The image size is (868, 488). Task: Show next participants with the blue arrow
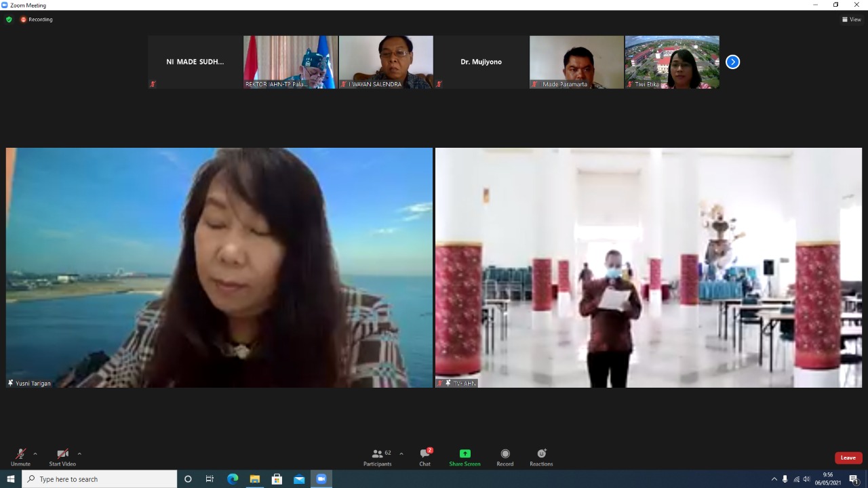click(x=732, y=62)
